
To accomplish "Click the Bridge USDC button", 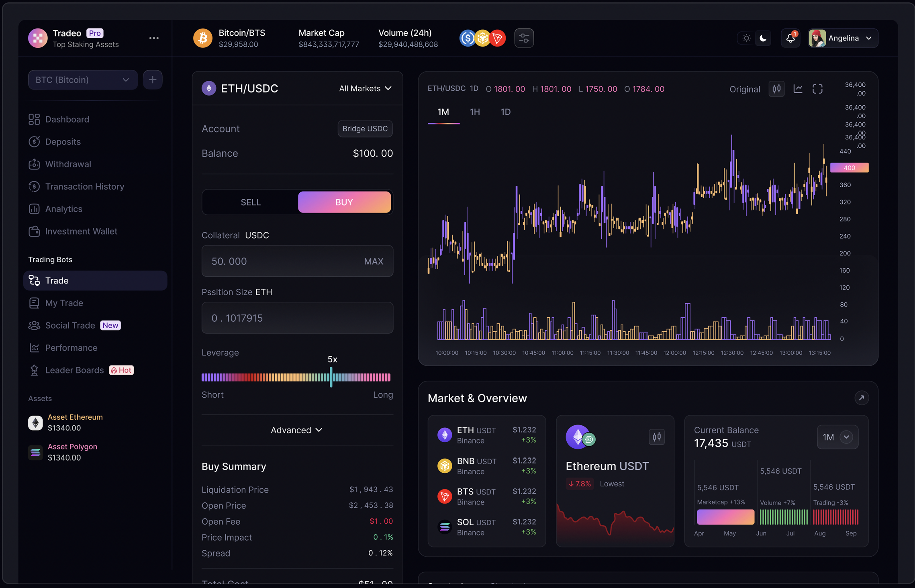I will click(365, 129).
